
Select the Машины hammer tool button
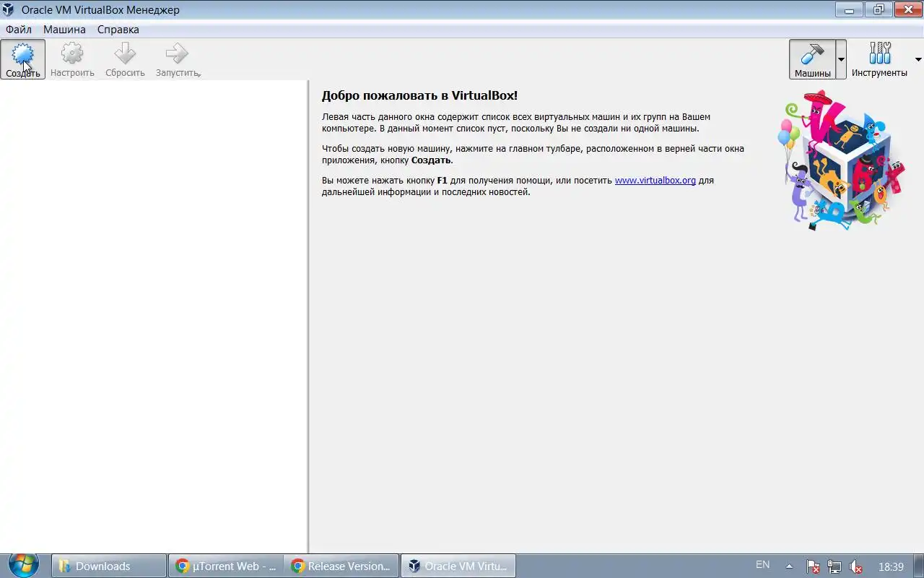pos(812,59)
